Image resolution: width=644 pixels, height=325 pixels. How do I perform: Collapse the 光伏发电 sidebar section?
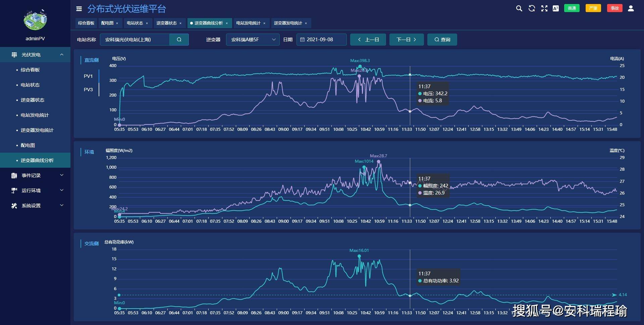pyautogui.click(x=62, y=55)
